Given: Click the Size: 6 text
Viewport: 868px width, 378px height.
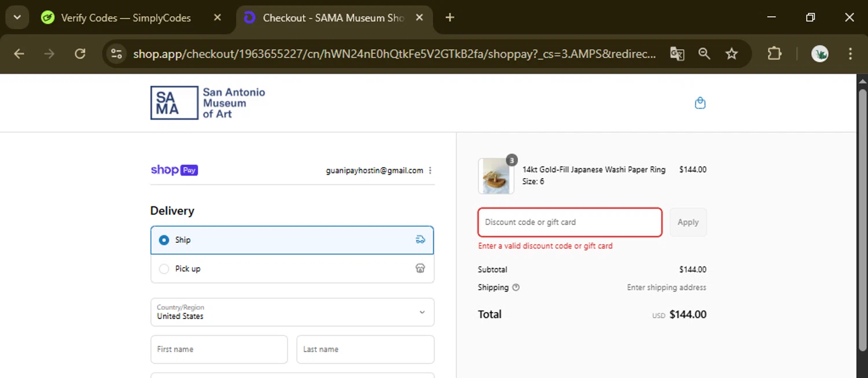Looking at the screenshot, I should [533, 181].
